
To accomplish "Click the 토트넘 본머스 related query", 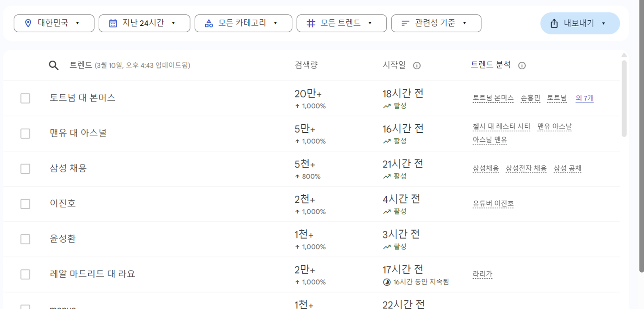I will coord(493,98).
